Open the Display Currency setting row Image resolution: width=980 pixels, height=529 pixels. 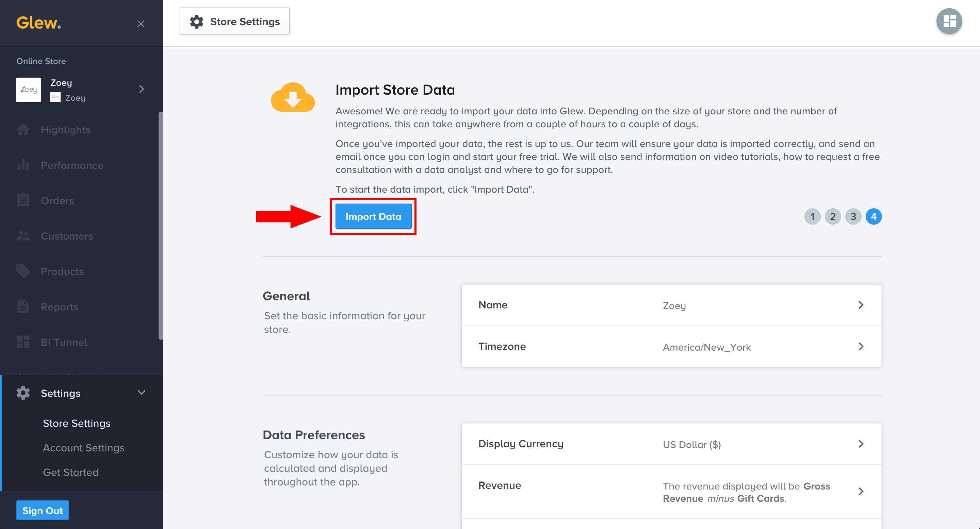pyautogui.click(x=671, y=444)
